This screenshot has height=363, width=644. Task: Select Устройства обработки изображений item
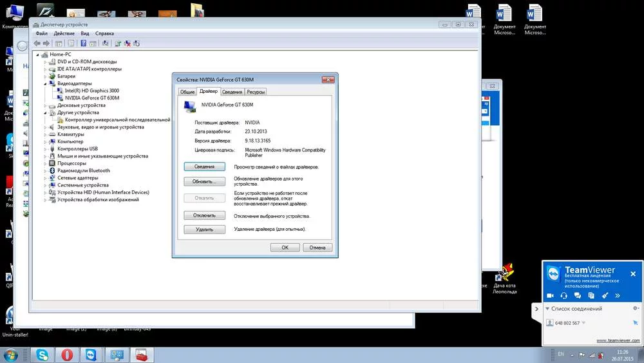[x=98, y=200]
